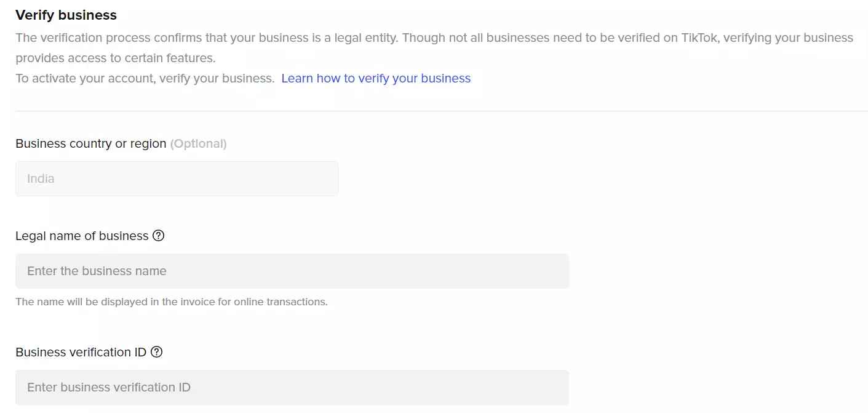Click the invoice helper text under business name
The image size is (868, 413).
171,302
